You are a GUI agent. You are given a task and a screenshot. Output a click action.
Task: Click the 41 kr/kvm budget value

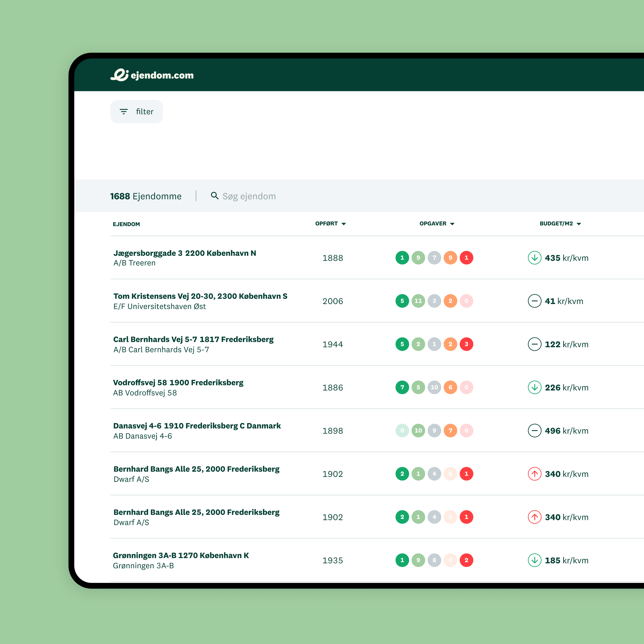coord(564,301)
